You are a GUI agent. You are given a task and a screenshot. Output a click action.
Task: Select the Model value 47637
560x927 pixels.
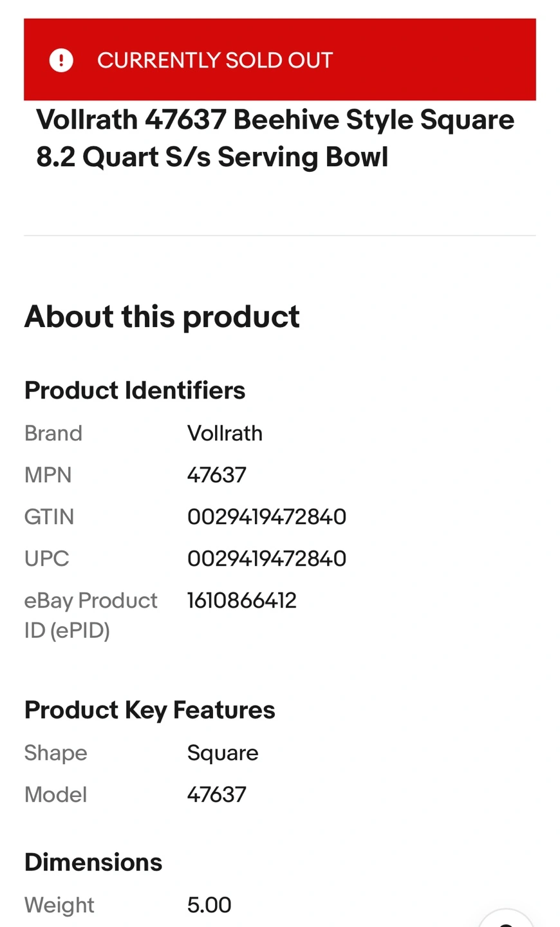216,795
